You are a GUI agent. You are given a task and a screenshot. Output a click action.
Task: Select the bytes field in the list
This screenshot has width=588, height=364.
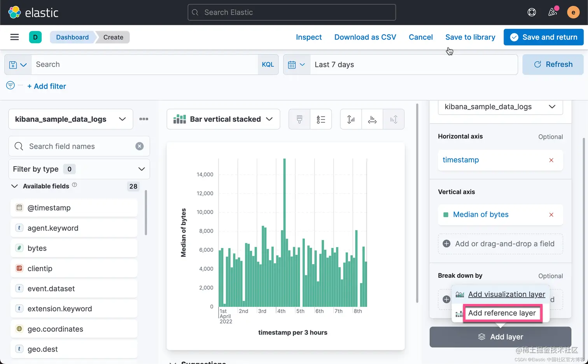74,248
